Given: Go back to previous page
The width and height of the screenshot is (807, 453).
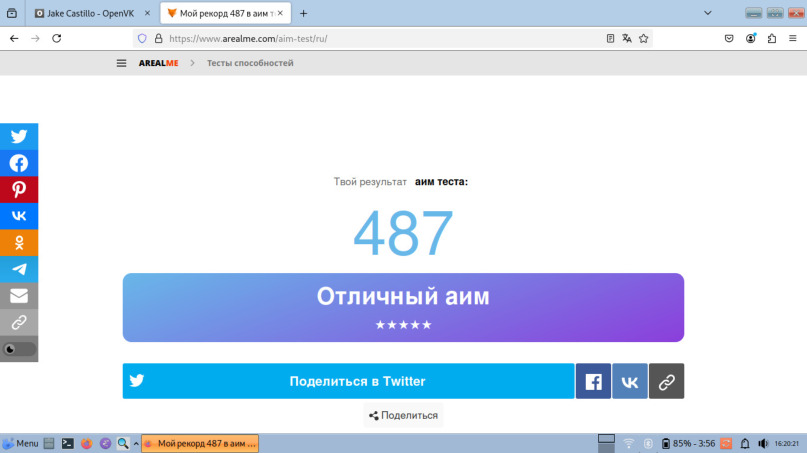Looking at the screenshot, I should pos(14,39).
